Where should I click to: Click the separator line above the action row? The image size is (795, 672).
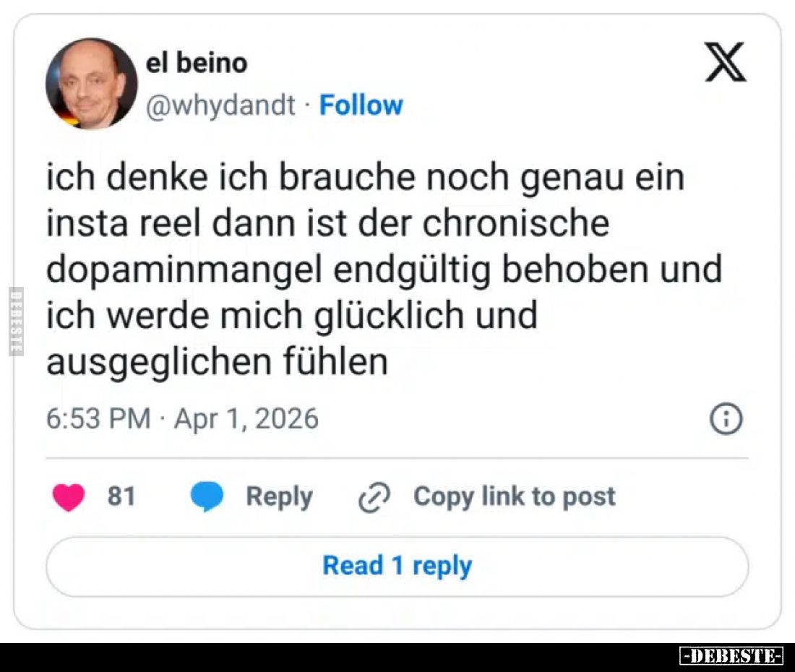click(397, 460)
